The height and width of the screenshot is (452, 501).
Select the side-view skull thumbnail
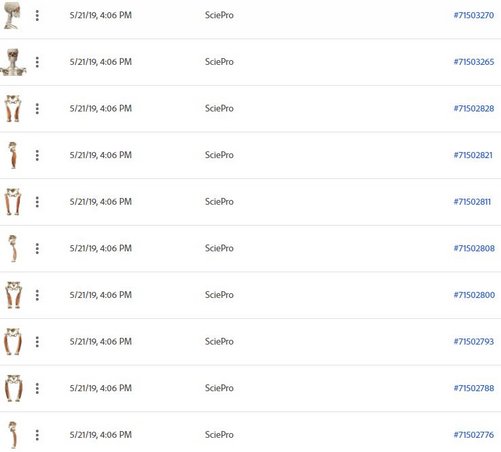point(12,15)
